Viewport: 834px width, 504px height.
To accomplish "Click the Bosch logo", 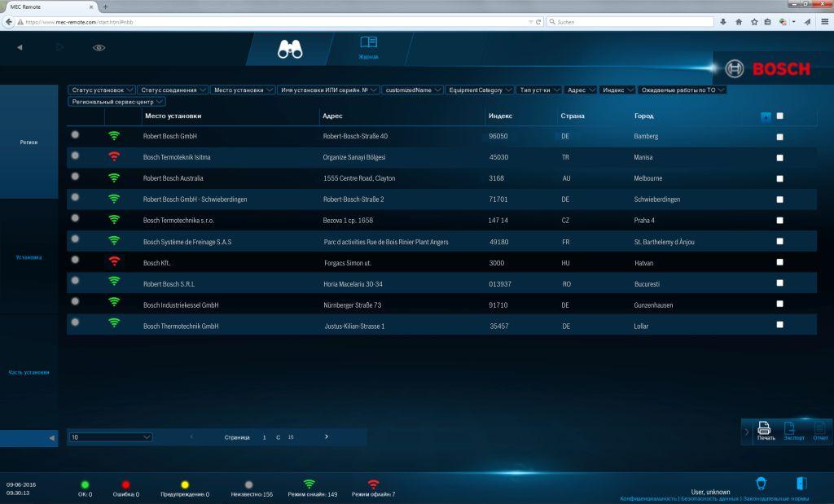I will [x=767, y=68].
